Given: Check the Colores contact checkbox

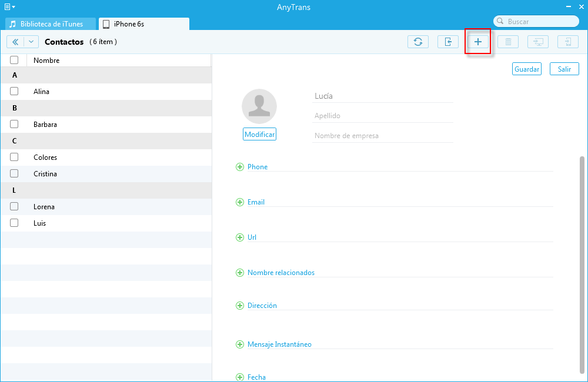Looking at the screenshot, I should coord(14,157).
